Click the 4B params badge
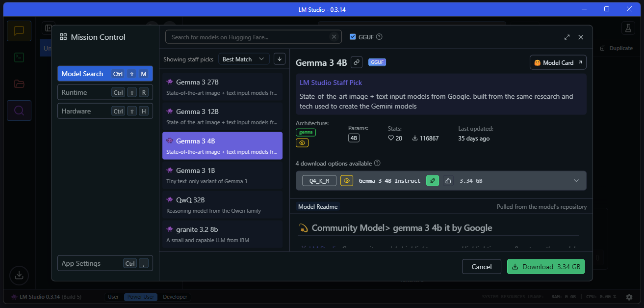644x308 pixels. [354, 138]
